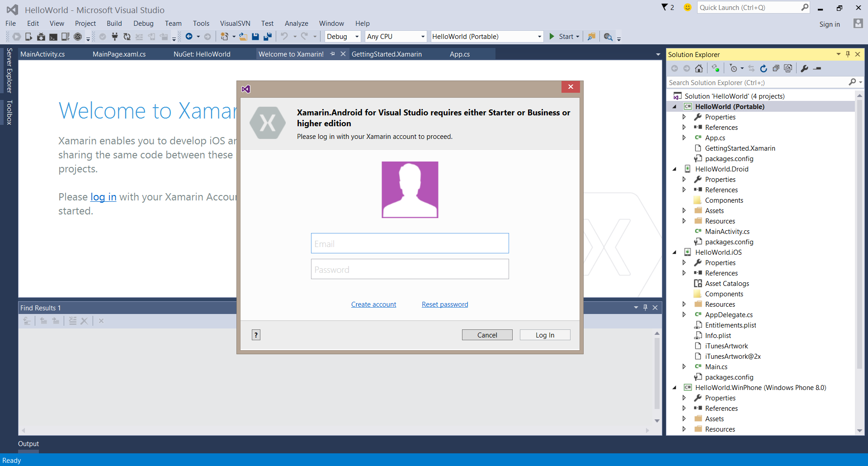Expand the Assets folder under HelloWorld.Droid

[x=684, y=211]
